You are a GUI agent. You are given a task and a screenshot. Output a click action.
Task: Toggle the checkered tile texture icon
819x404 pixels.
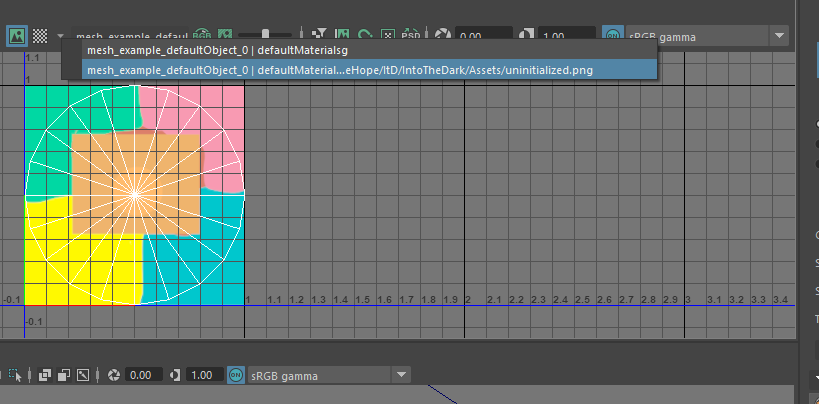coord(40,36)
